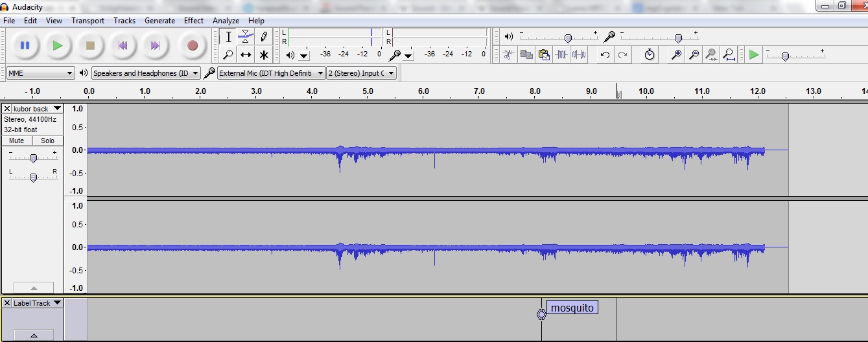
Task: Open the Effect menu
Action: coord(193,21)
